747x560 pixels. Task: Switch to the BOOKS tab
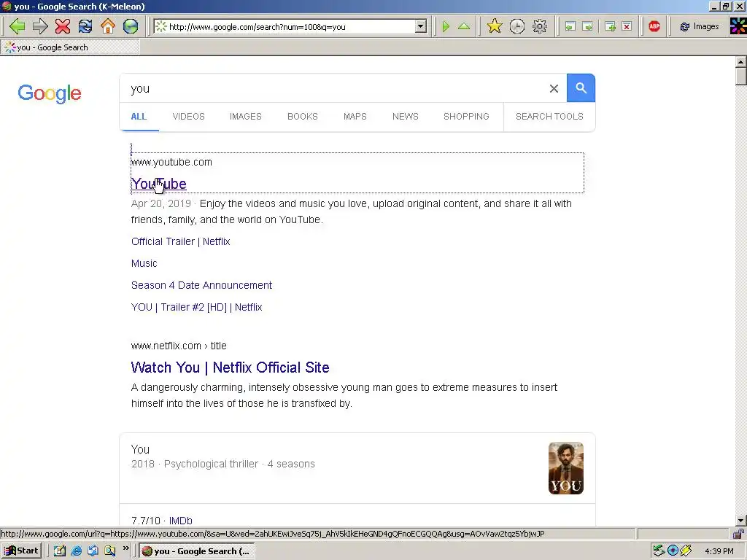(303, 116)
